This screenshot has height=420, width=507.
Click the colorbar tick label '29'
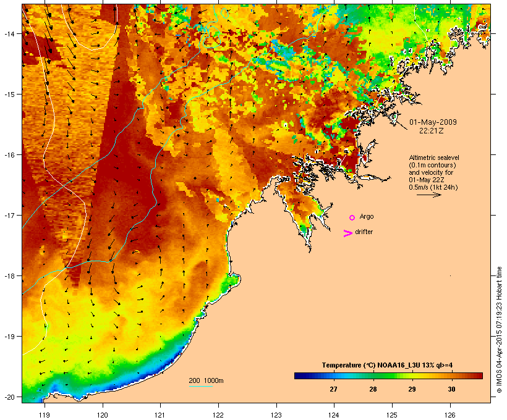click(x=412, y=389)
